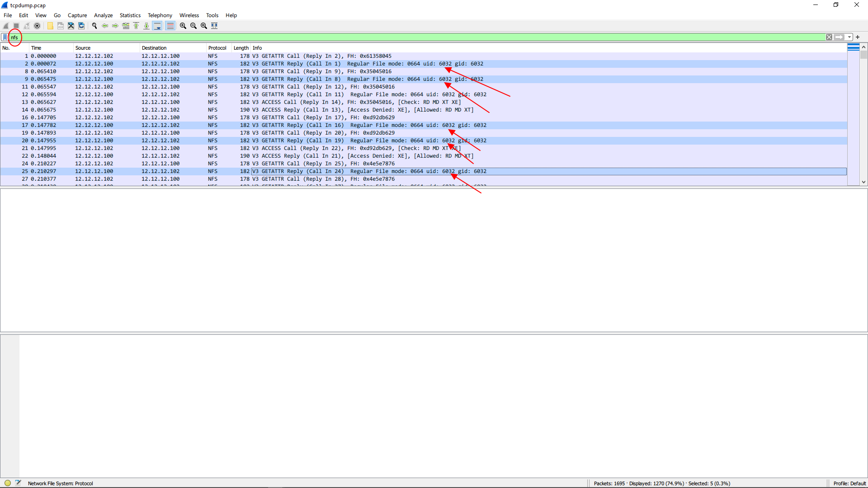Click Go to specified packet icon

coord(126,26)
